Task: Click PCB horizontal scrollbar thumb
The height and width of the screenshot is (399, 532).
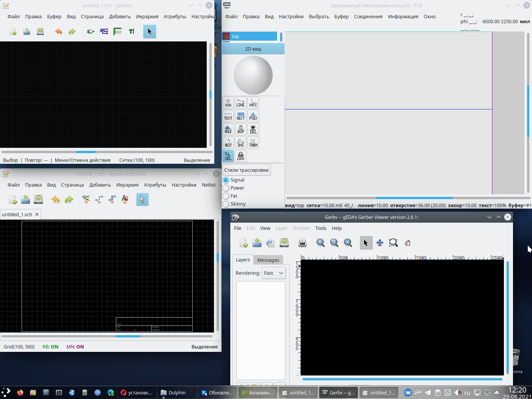Action: coord(414,198)
